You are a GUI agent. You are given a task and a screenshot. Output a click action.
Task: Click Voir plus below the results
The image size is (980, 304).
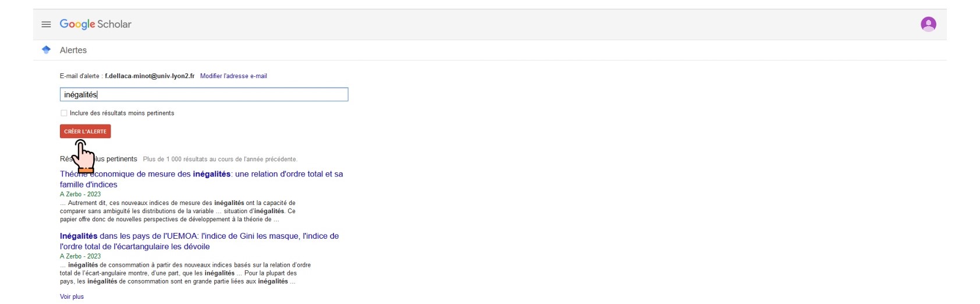(x=72, y=296)
